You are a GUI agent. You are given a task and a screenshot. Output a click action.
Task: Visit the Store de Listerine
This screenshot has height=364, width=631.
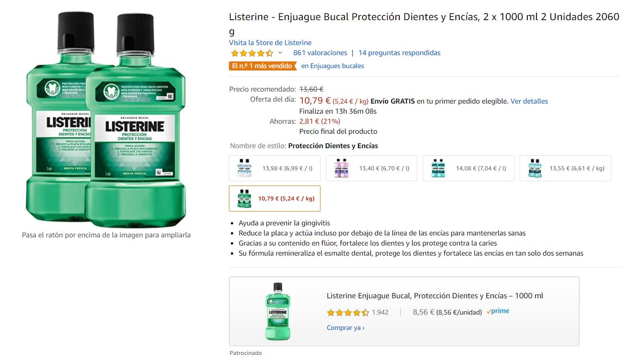[x=270, y=43]
